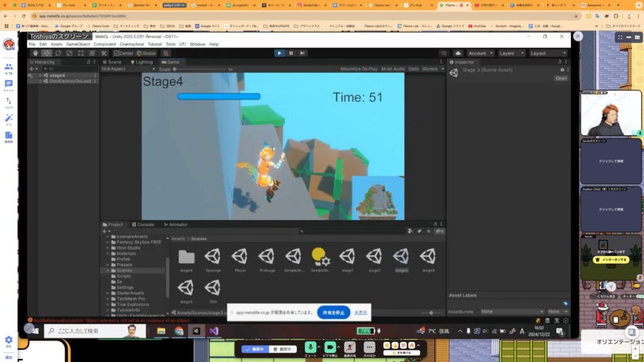This screenshot has width=644, height=362.
Task: Open the AssetBundle None dropdown
Action: tap(513, 312)
